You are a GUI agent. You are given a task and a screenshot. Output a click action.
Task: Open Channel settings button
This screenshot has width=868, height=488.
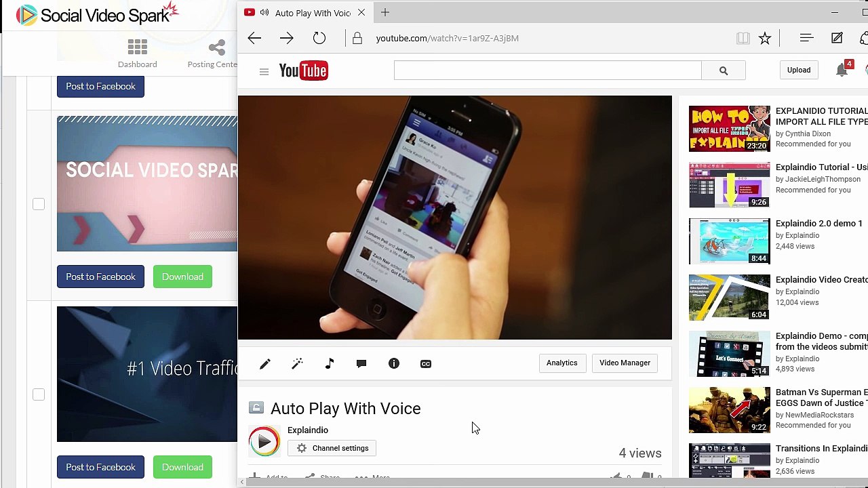332,448
